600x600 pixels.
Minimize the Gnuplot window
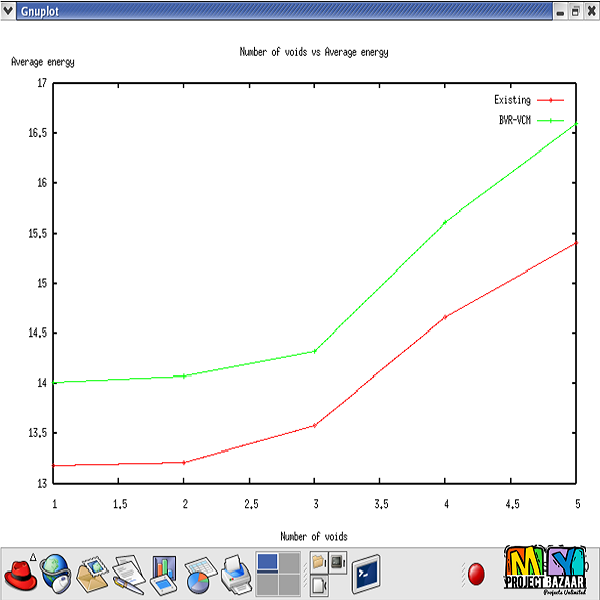560,9
